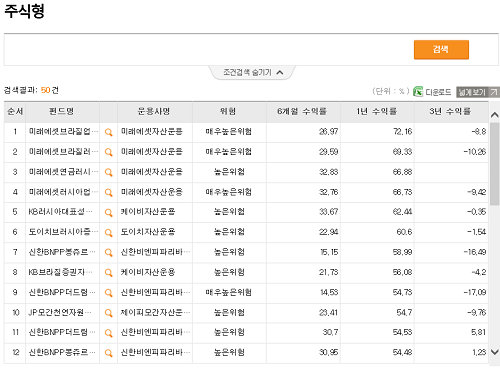The image size is (500, 370).
Task: Click the scrollbar down arrow
Action: pyautogui.click(x=494, y=352)
